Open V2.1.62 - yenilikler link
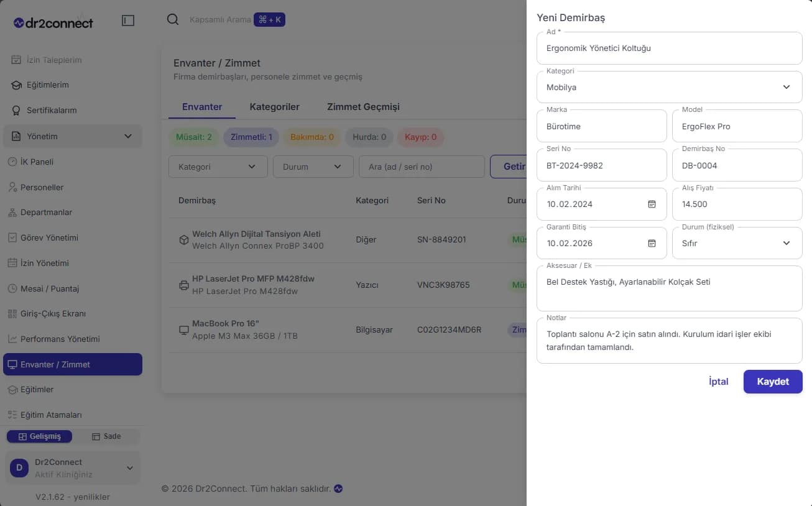 pos(73,497)
